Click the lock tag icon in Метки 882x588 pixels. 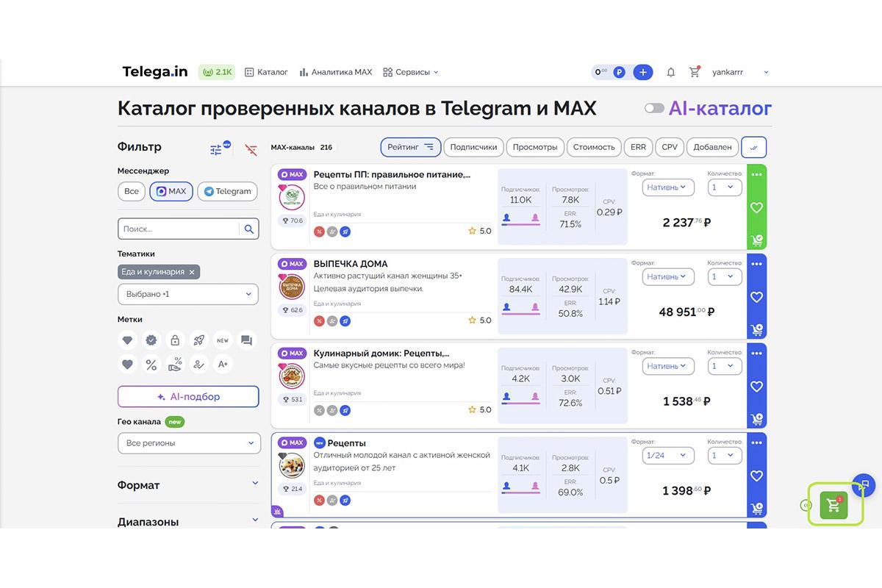(175, 340)
